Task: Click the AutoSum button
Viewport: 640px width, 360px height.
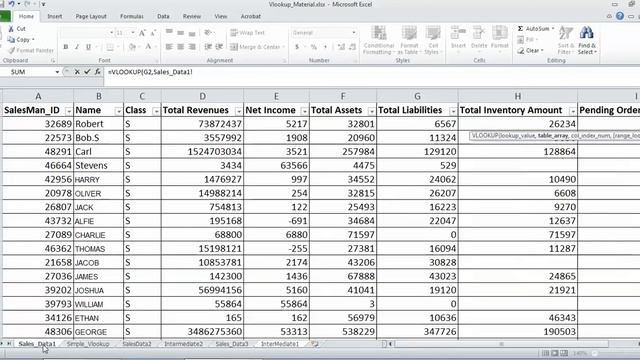Action: 536,29
